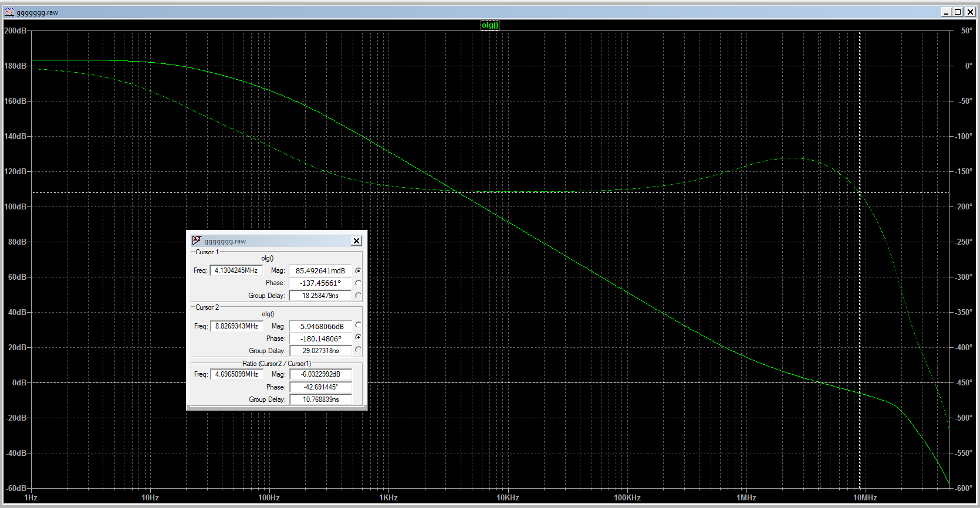
Task: Click the -450° right phase axis label
Action: (964, 382)
